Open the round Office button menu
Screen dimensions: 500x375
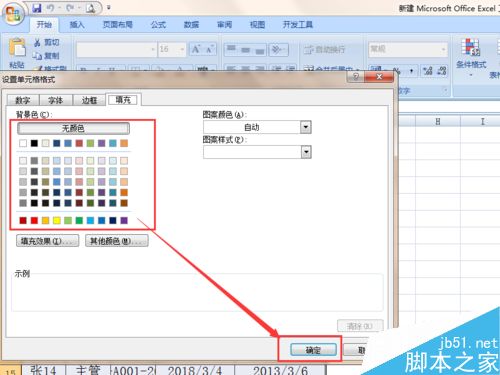[13, 14]
